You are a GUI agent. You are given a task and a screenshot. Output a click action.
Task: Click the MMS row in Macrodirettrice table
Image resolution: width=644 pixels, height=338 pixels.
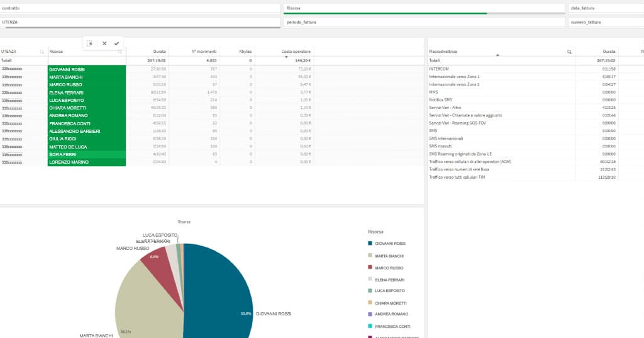(536, 92)
